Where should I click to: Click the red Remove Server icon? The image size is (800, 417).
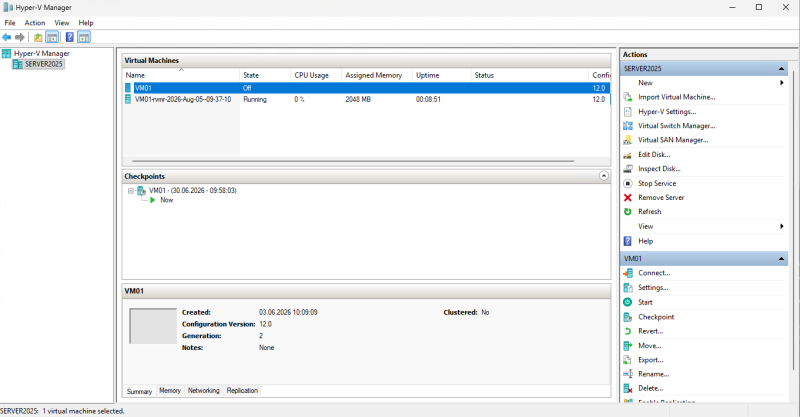pyautogui.click(x=628, y=198)
